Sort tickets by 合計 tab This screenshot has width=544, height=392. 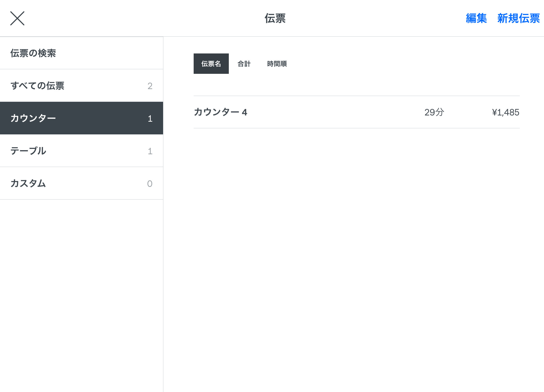(244, 64)
